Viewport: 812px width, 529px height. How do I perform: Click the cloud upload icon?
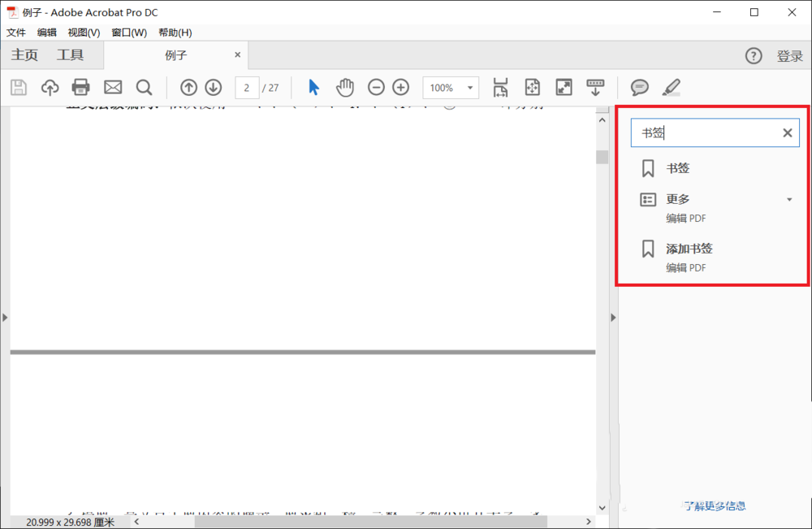point(50,88)
